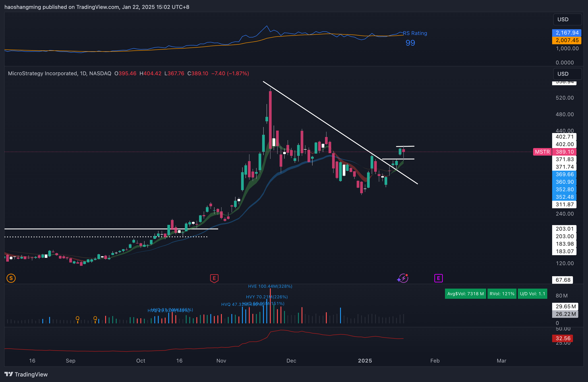
Task: Click the magenta E upcoming earnings icon
Action: coord(438,278)
